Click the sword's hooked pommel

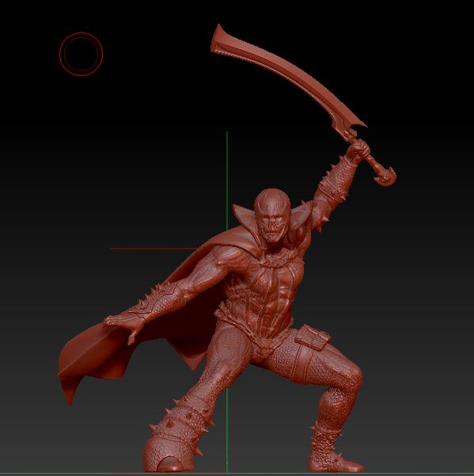pyautogui.click(x=385, y=176)
